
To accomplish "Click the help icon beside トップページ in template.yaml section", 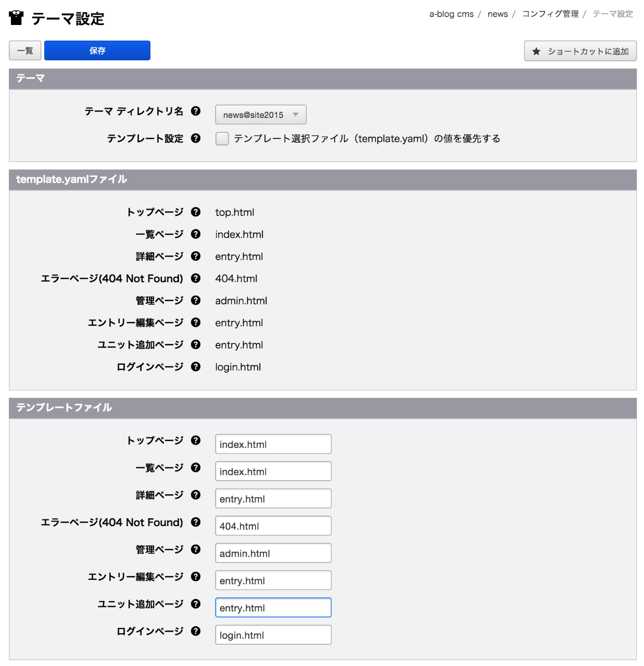I will 195,212.
